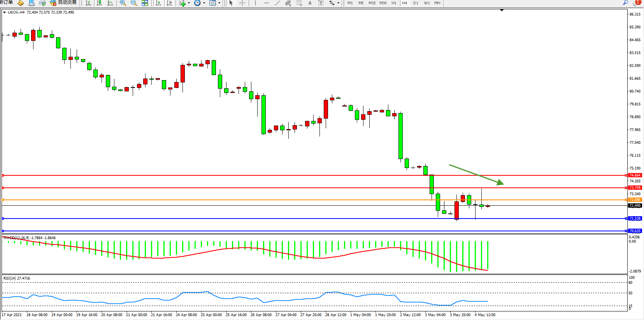Expand the indicators list dropdown arrow
This screenshot has height=320, width=644.
point(189,3)
